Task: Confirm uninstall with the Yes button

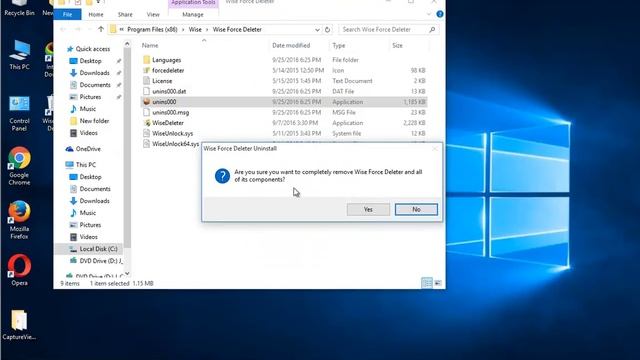Action: (x=368, y=209)
